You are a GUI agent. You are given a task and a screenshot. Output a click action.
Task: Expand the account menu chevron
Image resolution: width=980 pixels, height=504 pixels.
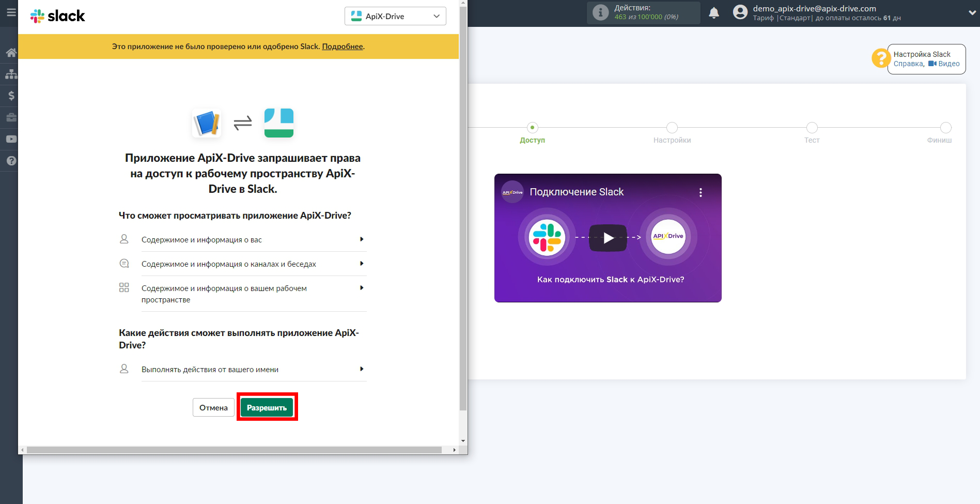tap(972, 12)
